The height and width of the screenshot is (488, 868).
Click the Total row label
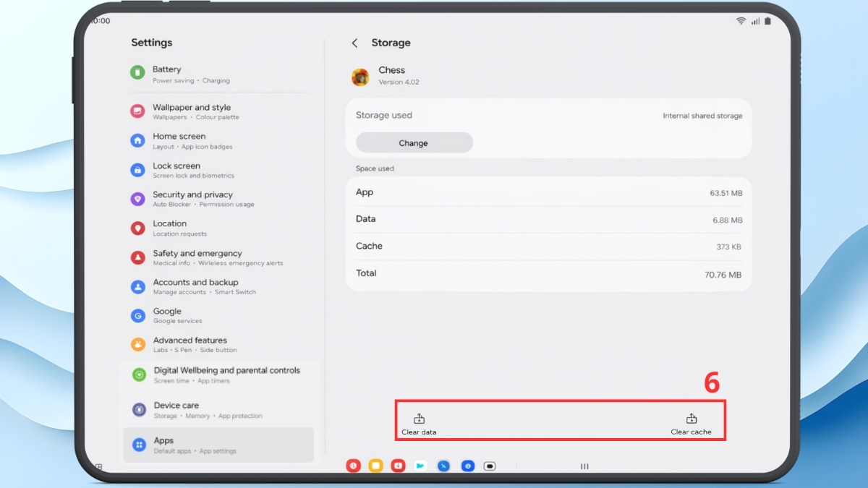pyautogui.click(x=366, y=273)
